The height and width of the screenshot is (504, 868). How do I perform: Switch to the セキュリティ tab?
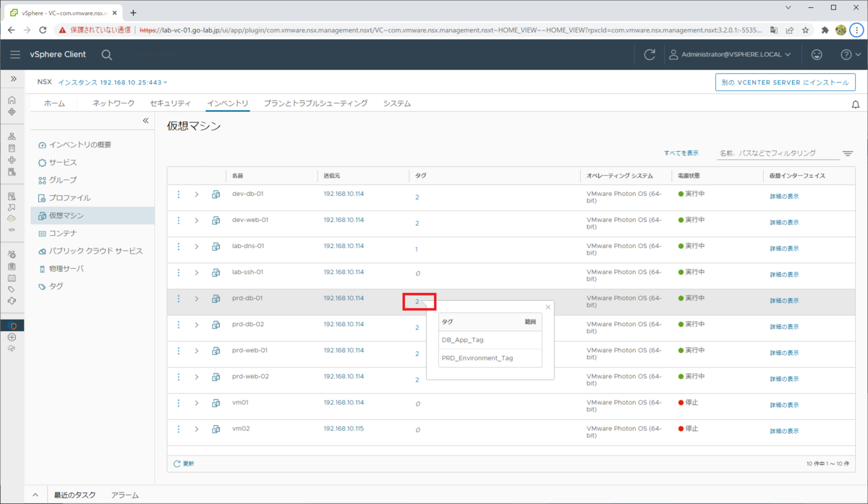(x=171, y=103)
